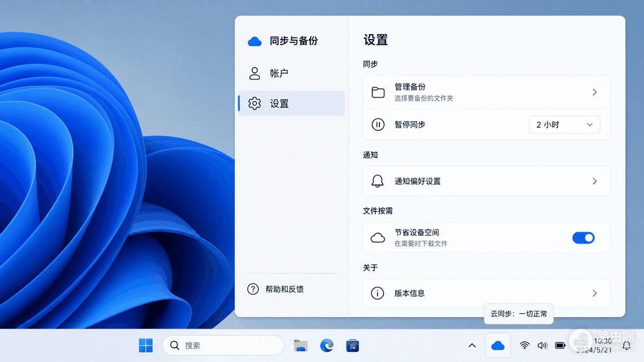Viewport: 644px width, 362px height.
Task: Open the 版本信息 entry
Action: coord(486,293)
